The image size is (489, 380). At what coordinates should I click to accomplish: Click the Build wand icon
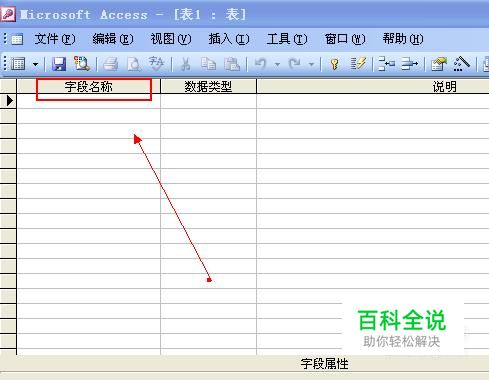[461, 63]
